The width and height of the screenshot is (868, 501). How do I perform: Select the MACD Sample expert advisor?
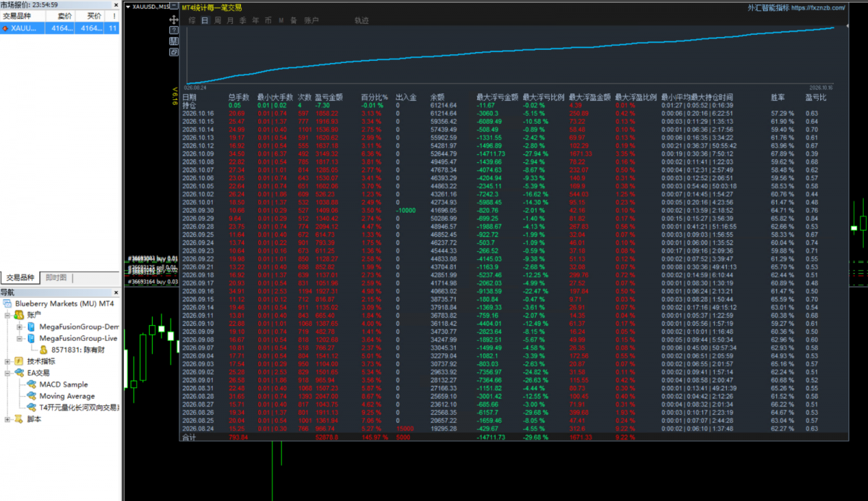coord(64,384)
